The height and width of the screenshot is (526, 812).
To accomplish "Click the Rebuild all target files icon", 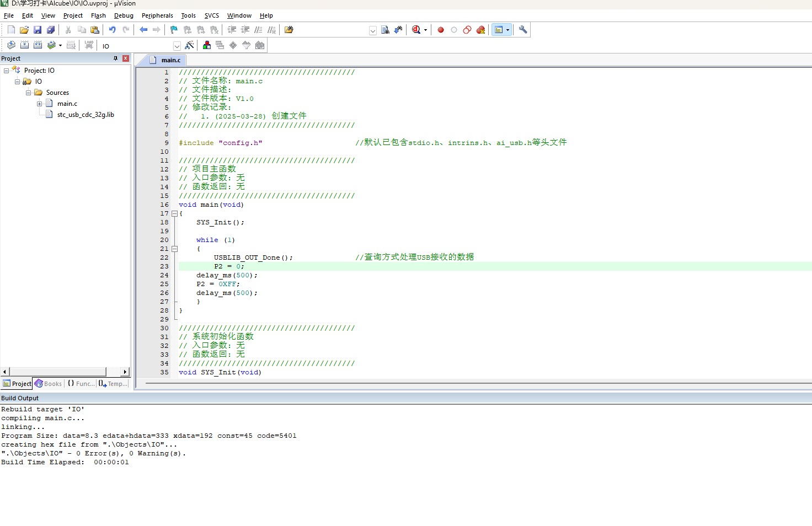I will tap(38, 45).
